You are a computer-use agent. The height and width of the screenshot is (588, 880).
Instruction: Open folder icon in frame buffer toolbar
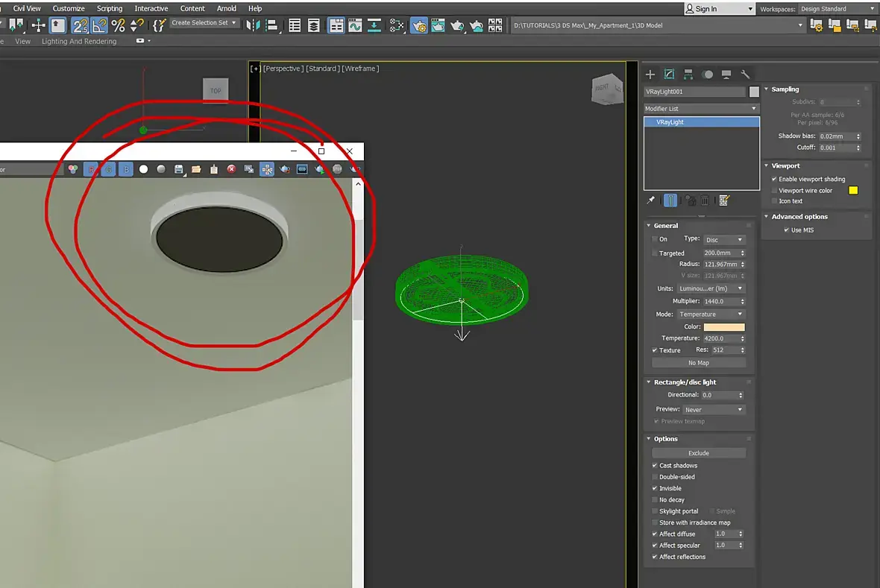[196, 169]
